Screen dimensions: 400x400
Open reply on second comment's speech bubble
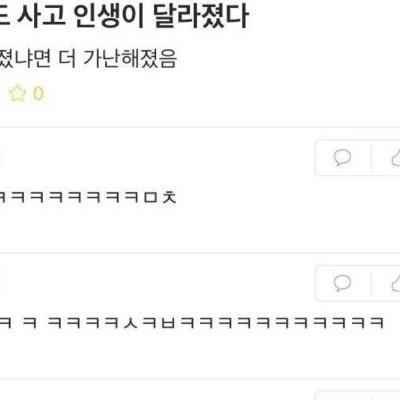tap(342, 283)
